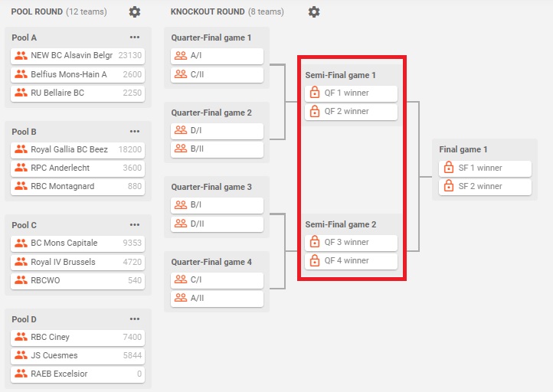553x392 pixels.
Task: Click lock icon beside SF 1 winner
Action: point(449,168)
